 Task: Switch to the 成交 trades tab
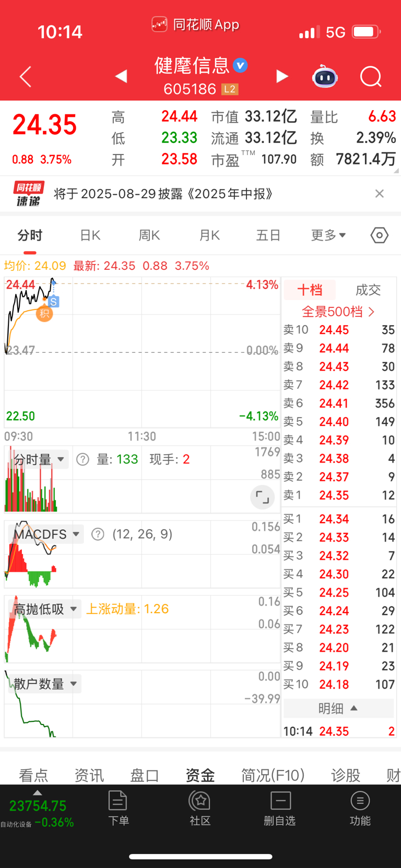368,290
